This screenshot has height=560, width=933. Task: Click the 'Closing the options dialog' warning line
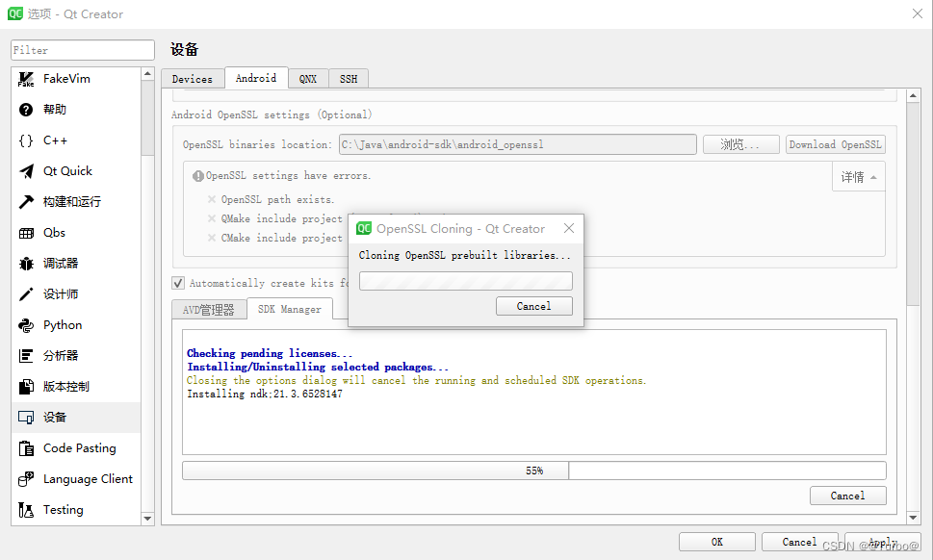417,380
